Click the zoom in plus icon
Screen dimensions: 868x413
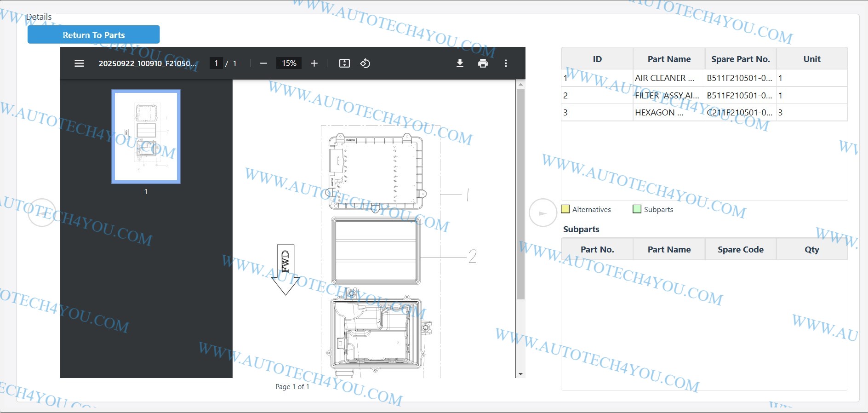pos(314,63)
